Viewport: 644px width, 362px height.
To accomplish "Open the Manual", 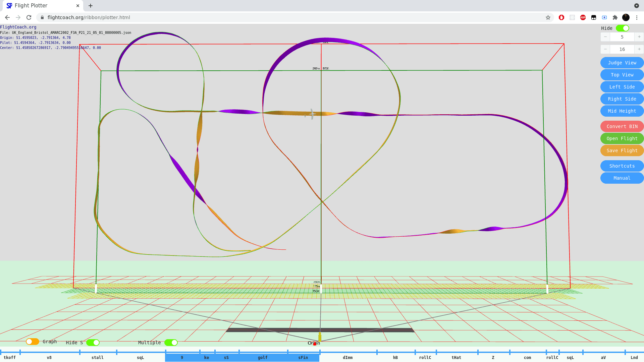I will click(x=622, y=178).
